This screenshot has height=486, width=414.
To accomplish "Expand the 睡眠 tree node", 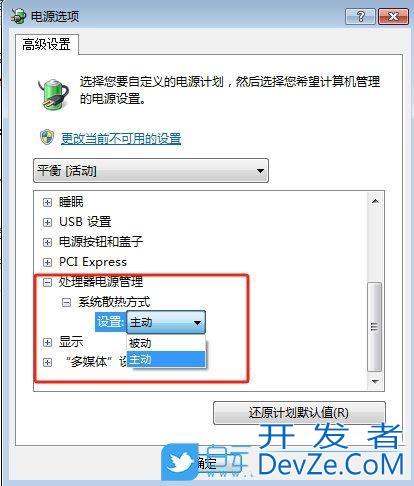I will (x=47, y=202).
